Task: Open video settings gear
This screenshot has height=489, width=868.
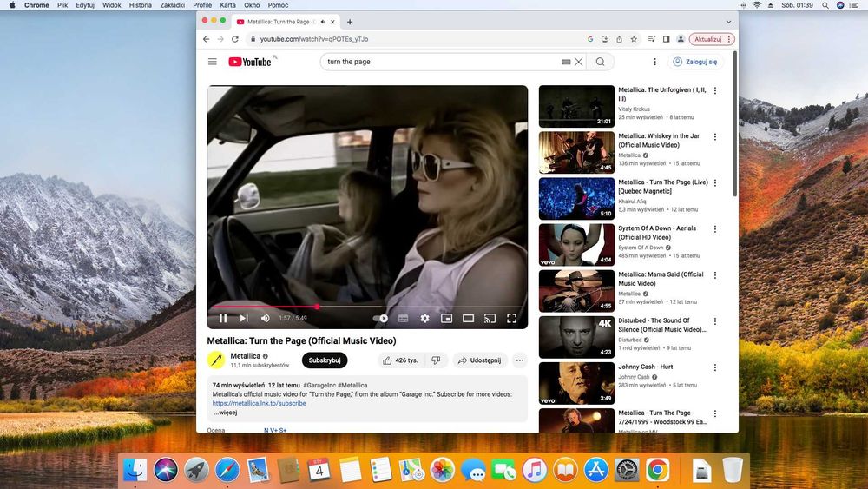Action: (x=424, y=319)
